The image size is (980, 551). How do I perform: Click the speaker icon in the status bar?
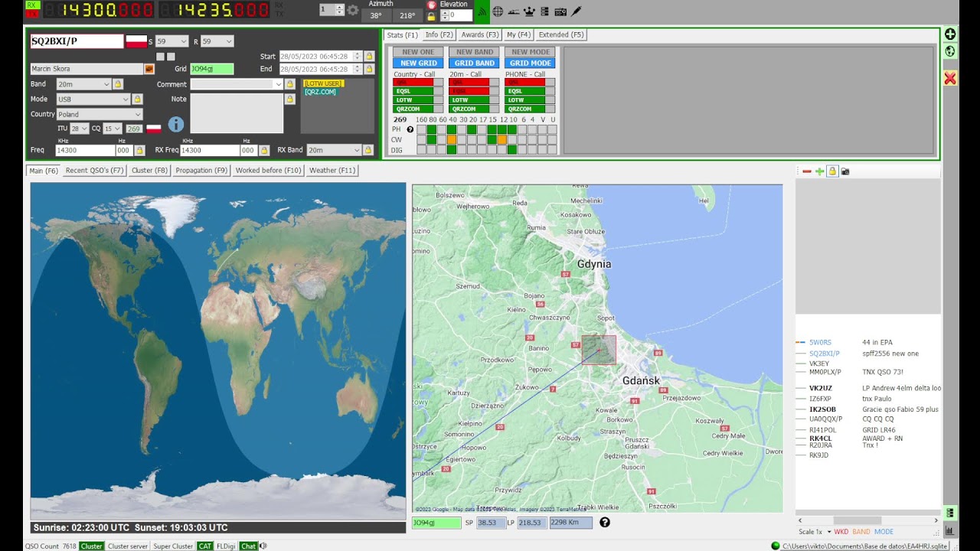[263, 546]
